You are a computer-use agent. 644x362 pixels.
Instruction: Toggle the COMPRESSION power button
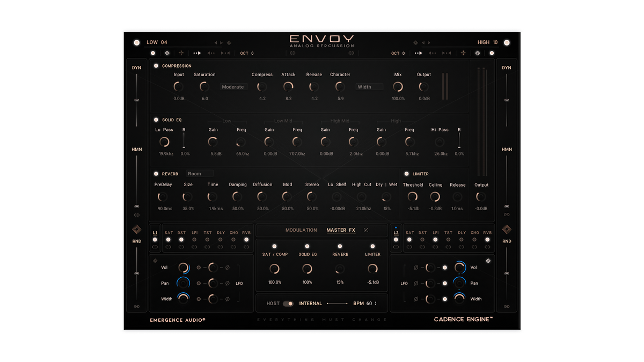(x=156, y=66)
